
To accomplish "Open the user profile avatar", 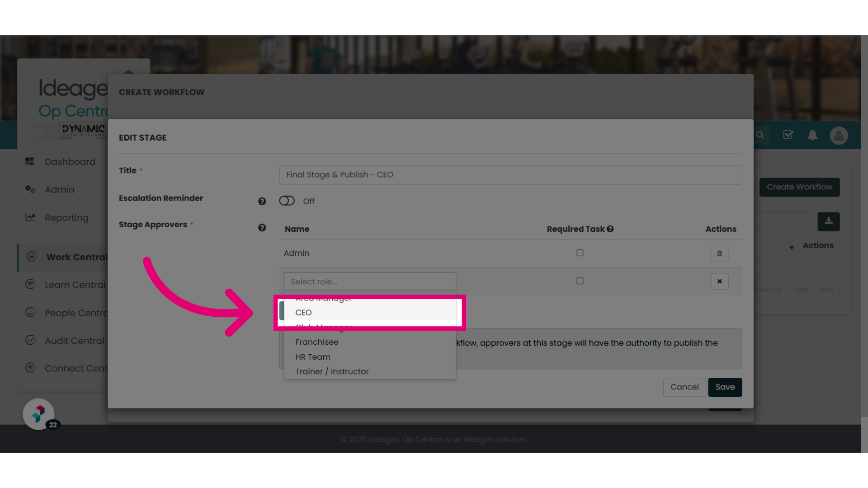I will 839,136.
